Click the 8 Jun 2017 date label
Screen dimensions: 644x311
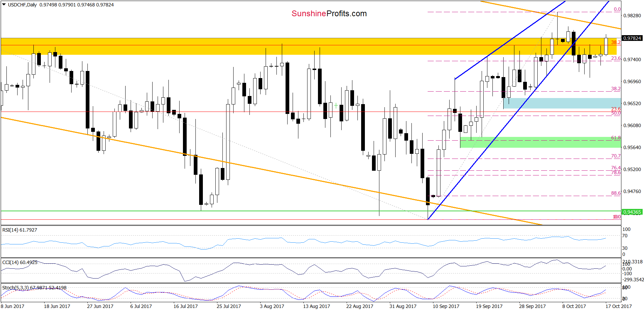(12, 306)
